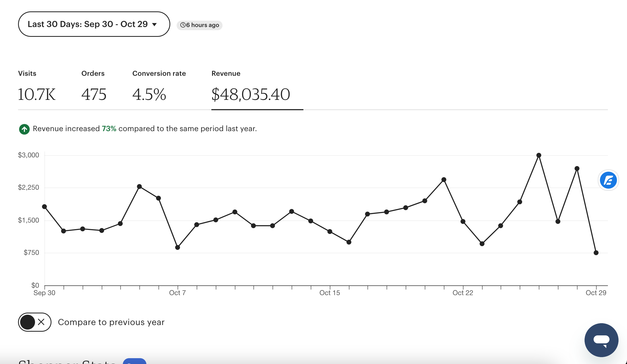Click the highest revenue peak data point
Viewport: 627px width, 364px height.
click(x=539, y=155)
